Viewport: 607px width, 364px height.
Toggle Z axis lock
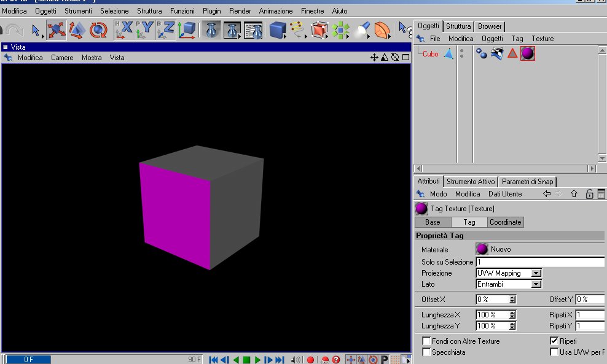click(x=166, y=30)
